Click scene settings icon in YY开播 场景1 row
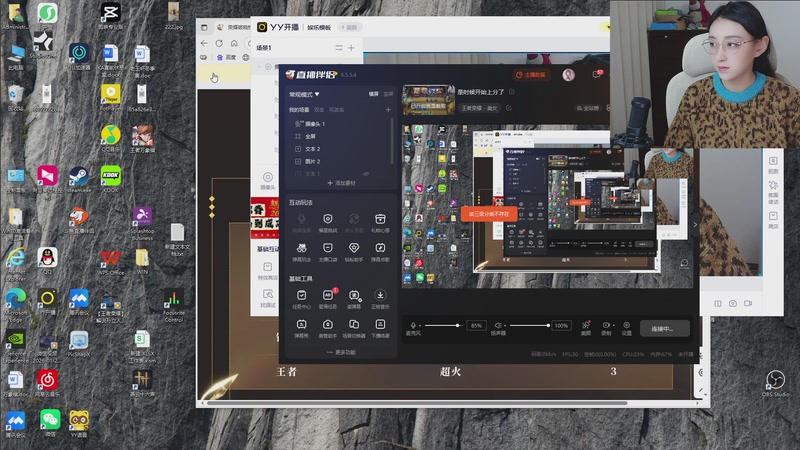This screenshot has height=450, width=800. point(339,48)
